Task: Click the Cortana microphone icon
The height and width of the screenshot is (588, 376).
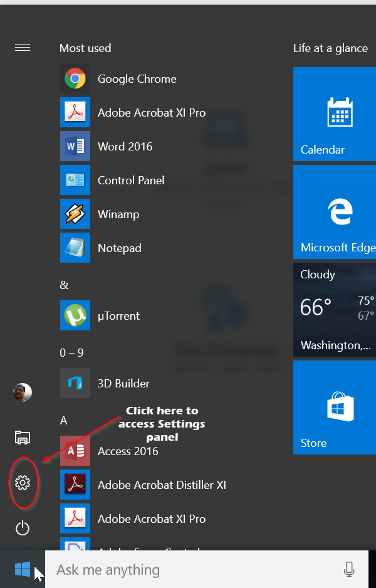Action: pos(349,569)
